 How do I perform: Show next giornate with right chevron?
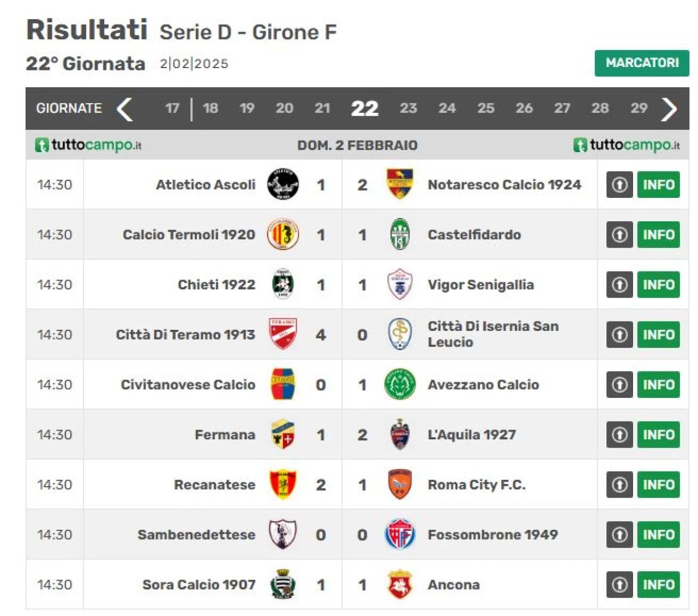669,109
